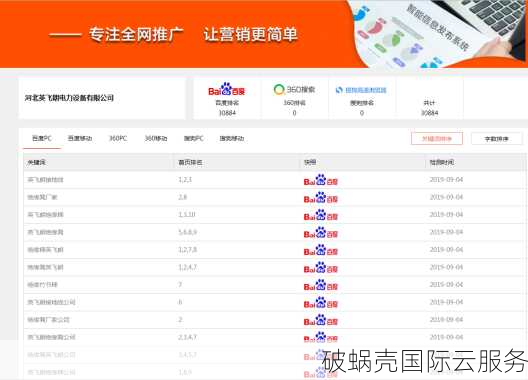Click the banner slogan 专注全网推广
This screenshot has height=380, width=528.
point(136,35)
